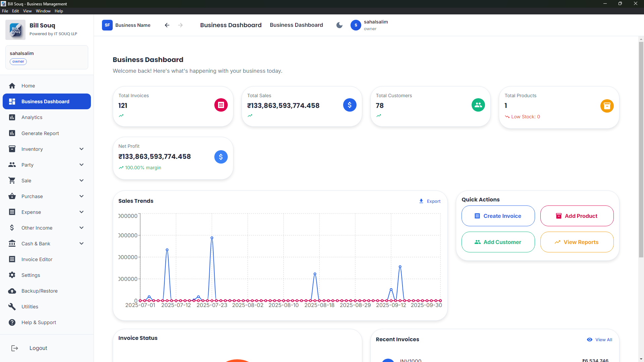Select the Generate Report icon

click(12, 133)
